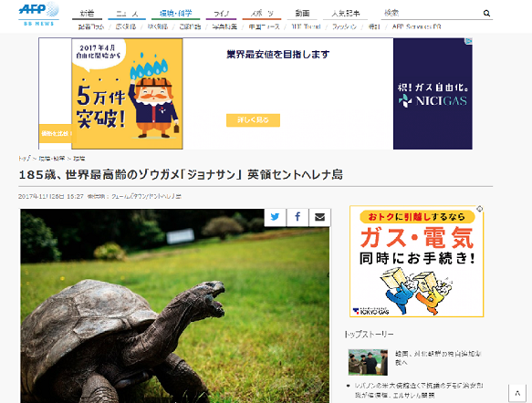Click the 5万件突破 banner ad image

pos(127,94)
